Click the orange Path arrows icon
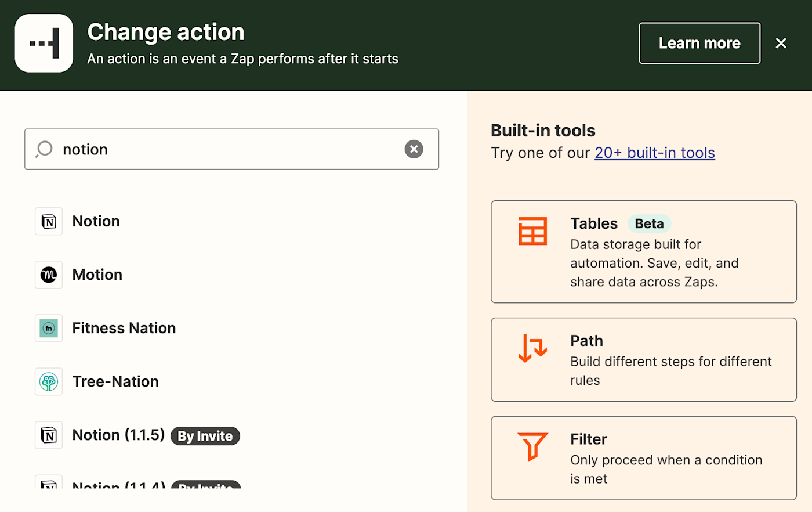The width and height of the screenshot is (812, 512). 532,348
